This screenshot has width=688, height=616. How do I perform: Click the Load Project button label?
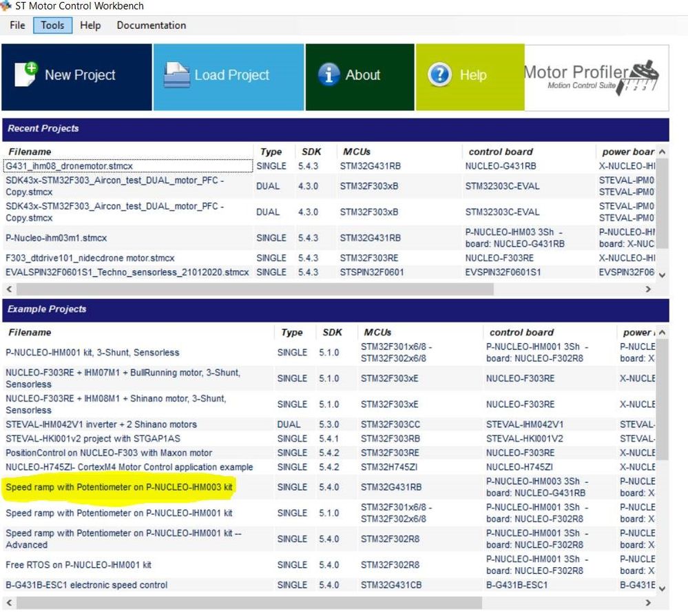click(232, 75)
